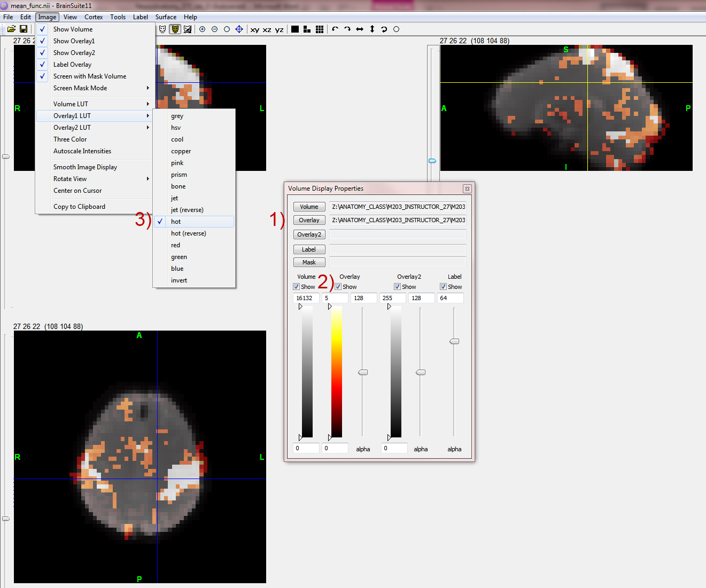Click the zoom in plus circle icon

tap(203, 29)
